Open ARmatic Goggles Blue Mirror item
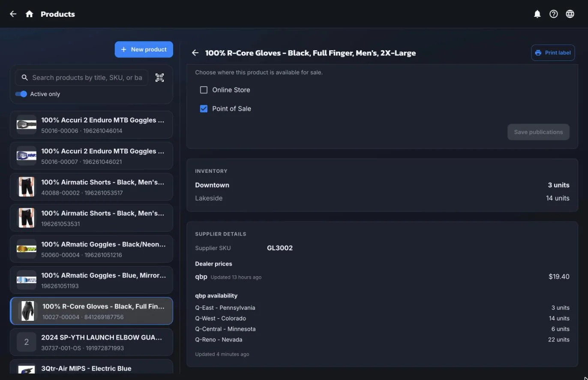 click(91, 280)
